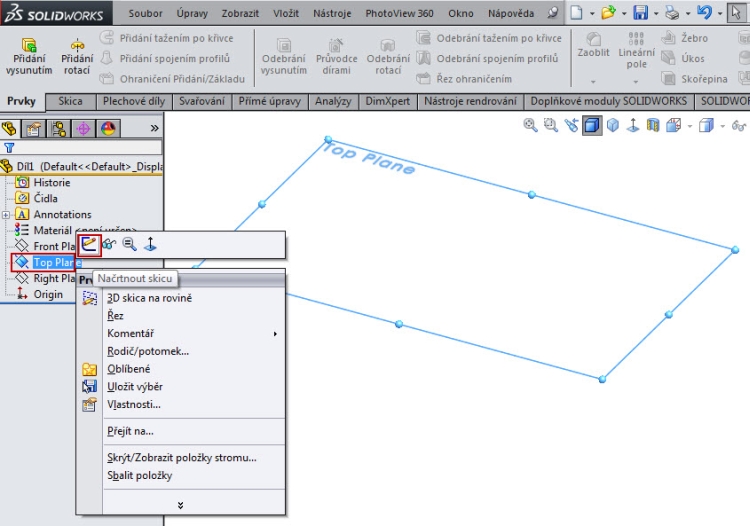Open DisplayManager color ball tab
The width and height of the screenshot is (750, 526).
[108, 128]
